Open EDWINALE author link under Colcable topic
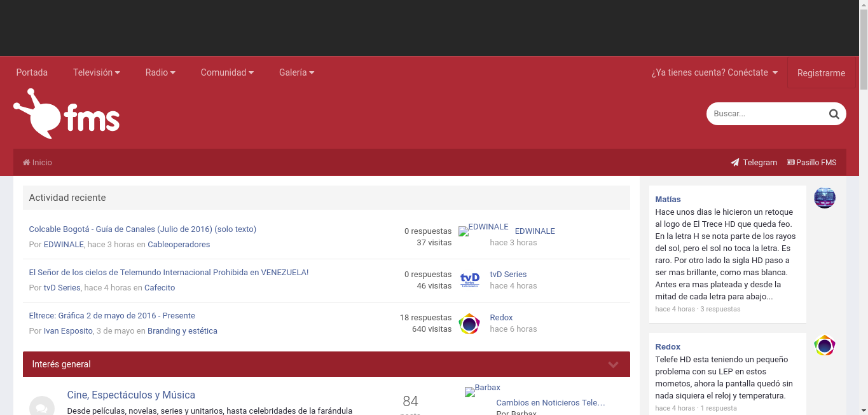 coord(64,245)
